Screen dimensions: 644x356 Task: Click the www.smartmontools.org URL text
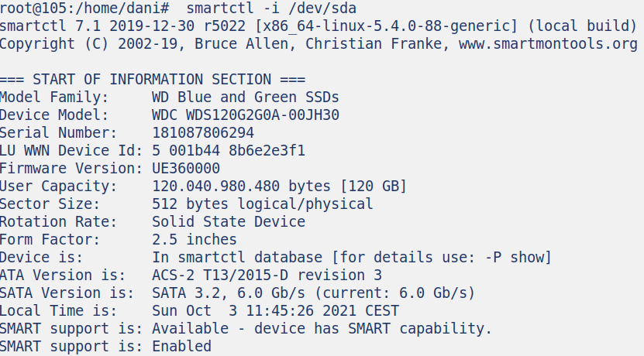point(548,44)
